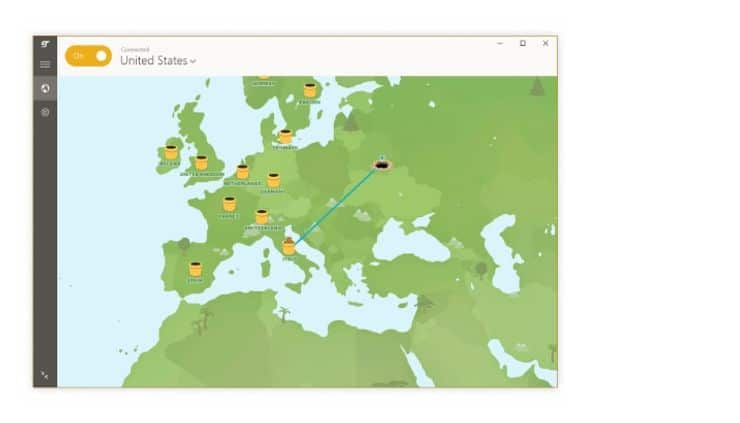Select the Spain tunnel on map
Image resolution: width=740 pixels, height=423 pixels.
pos(195,269)
